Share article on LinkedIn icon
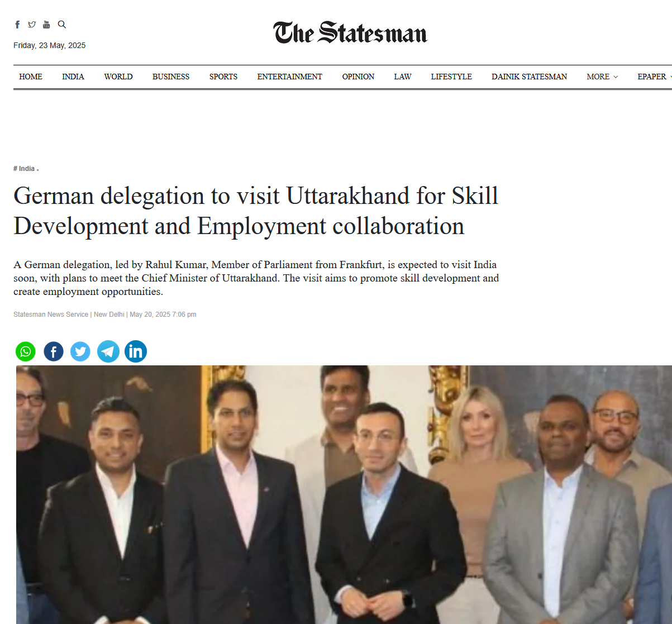Viewport: 672px width, 624px height. click(x=136, y=351)
